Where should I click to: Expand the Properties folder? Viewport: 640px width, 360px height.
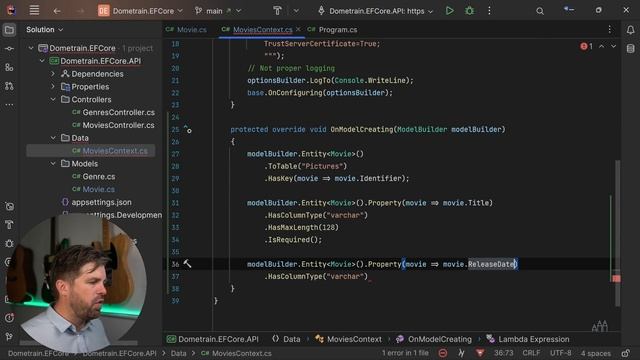click(x=53, y=87)
